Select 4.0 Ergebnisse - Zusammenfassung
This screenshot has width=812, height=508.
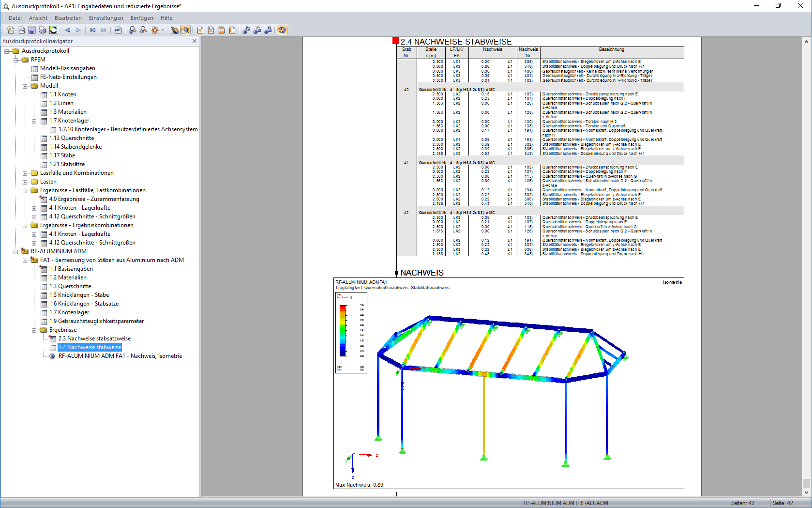click(94, 199)
